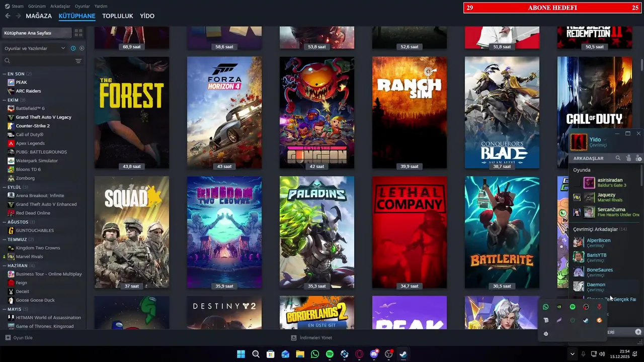Toggle the ready-to-play filter icon
Image resolution: width=644 pixels, height=362 pixels.
coord(82,48)
